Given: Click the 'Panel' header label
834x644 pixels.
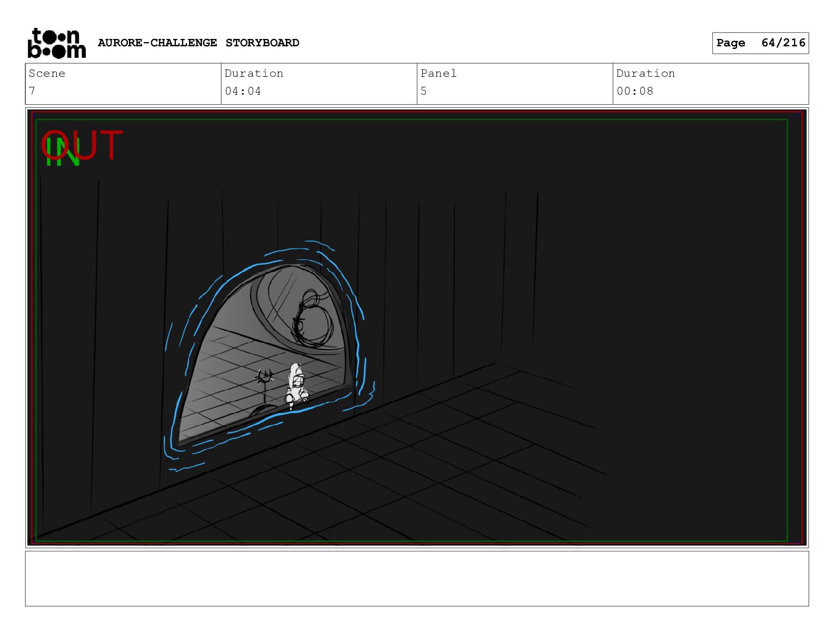Looking at the screenshot, I should pos(439,73).
